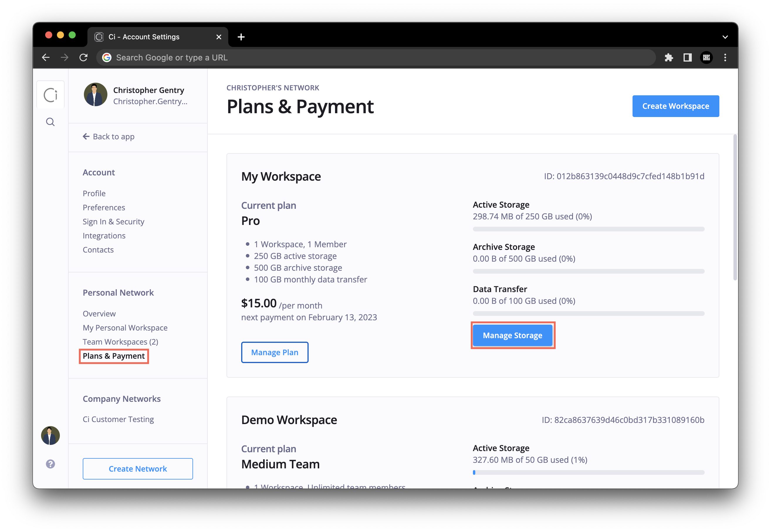Click Demo Workspace Active Storage progress bar
The width and height of the screenshot is (771, 532).
[589, 472]
